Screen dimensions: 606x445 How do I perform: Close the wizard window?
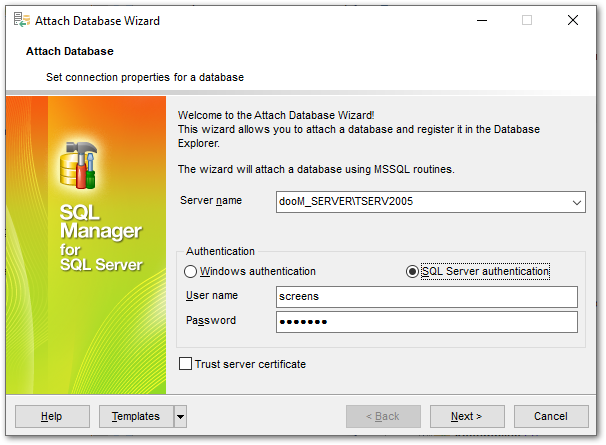(573, 20)
